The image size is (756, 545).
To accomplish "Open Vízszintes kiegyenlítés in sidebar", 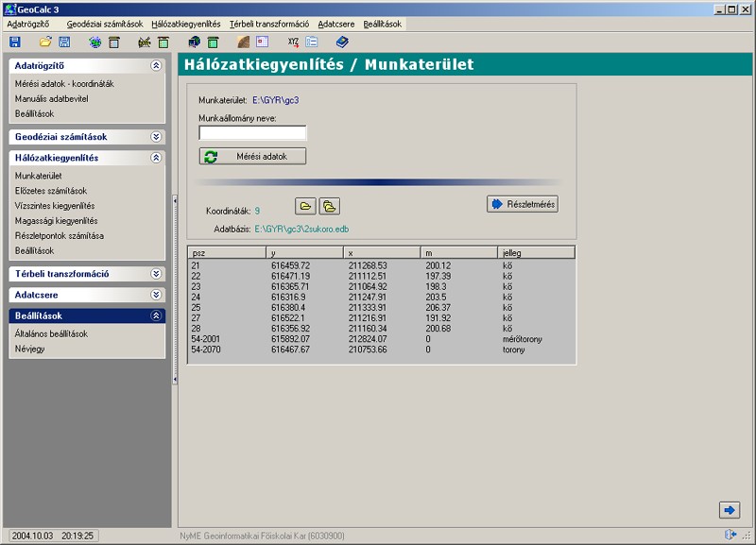I will (55, 206).
